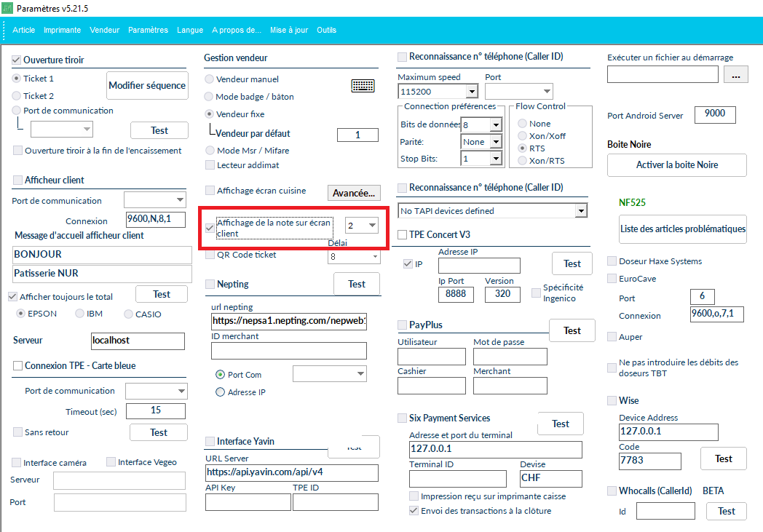Click the app icon in title bar
This screenshot has height=532, width=763.
(7, 8)
